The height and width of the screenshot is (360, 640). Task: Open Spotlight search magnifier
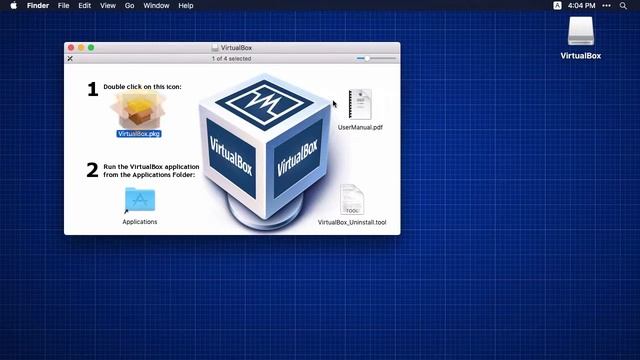[623, 6]
